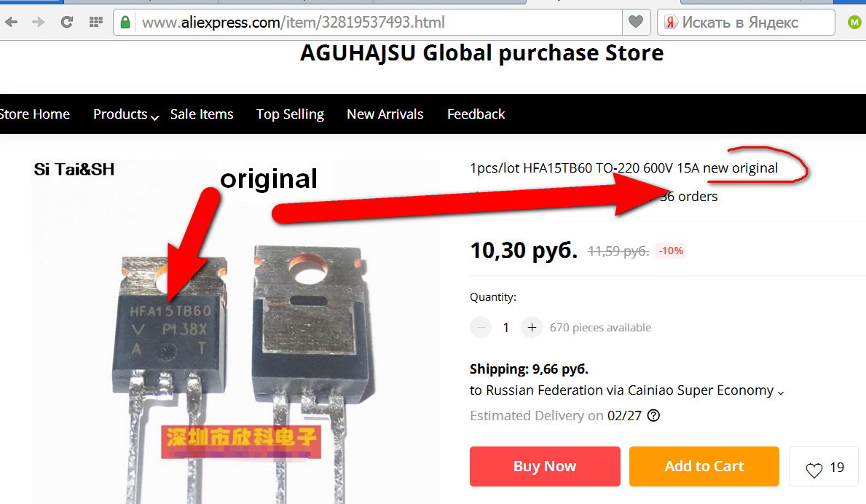Add item to wishlist with heart button
Screen dimensions: 866x504
pyautogui.click(x=824, y=467)
